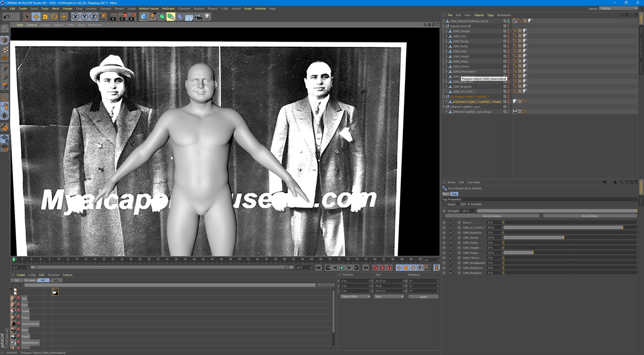The height and width of the screenshot is (355, 644).
Task: Select the Live Selection tool
Action: click(x=27, y=17)
